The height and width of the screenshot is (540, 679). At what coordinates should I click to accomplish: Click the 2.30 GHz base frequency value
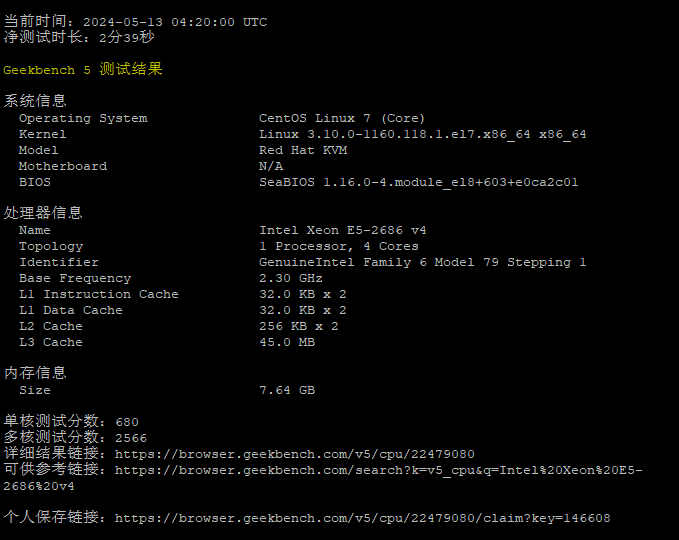290,278
